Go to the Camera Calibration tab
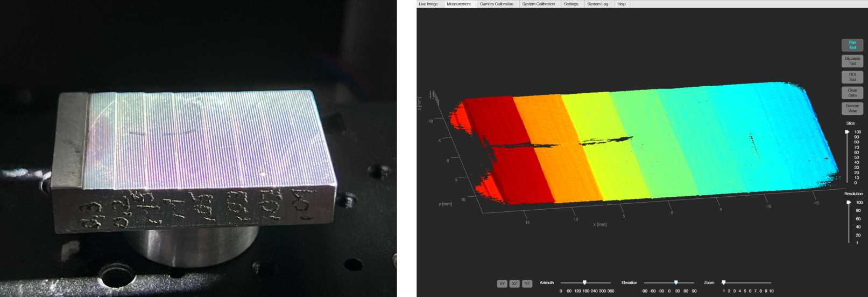The image size is (868, 297). click(x=496, y=4)
